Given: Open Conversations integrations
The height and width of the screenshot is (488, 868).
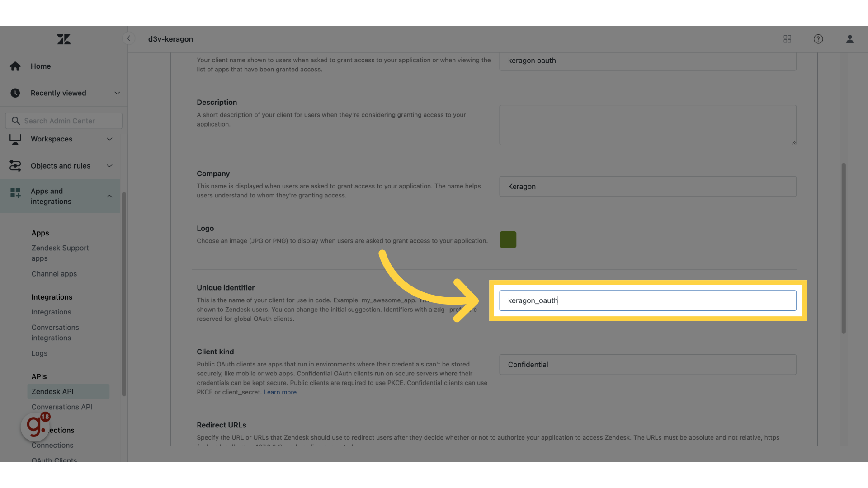Looking at the screenshot, I should coord(55,333).
